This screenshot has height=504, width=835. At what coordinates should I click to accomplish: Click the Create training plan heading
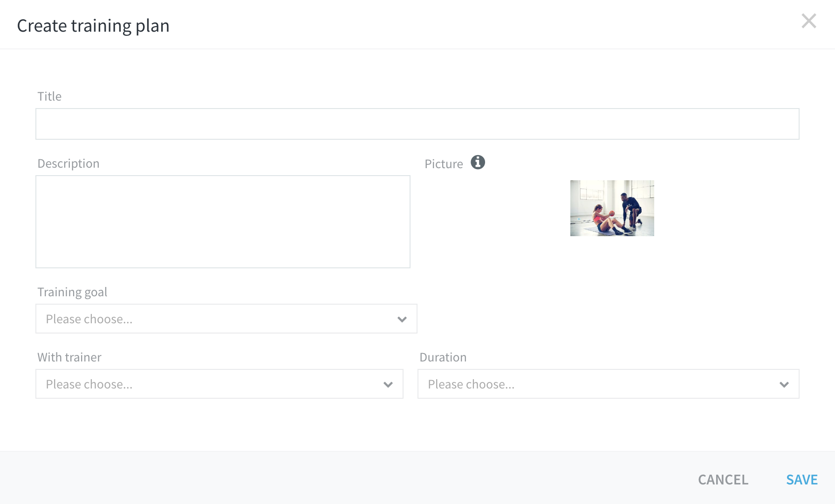click(93, 26)
